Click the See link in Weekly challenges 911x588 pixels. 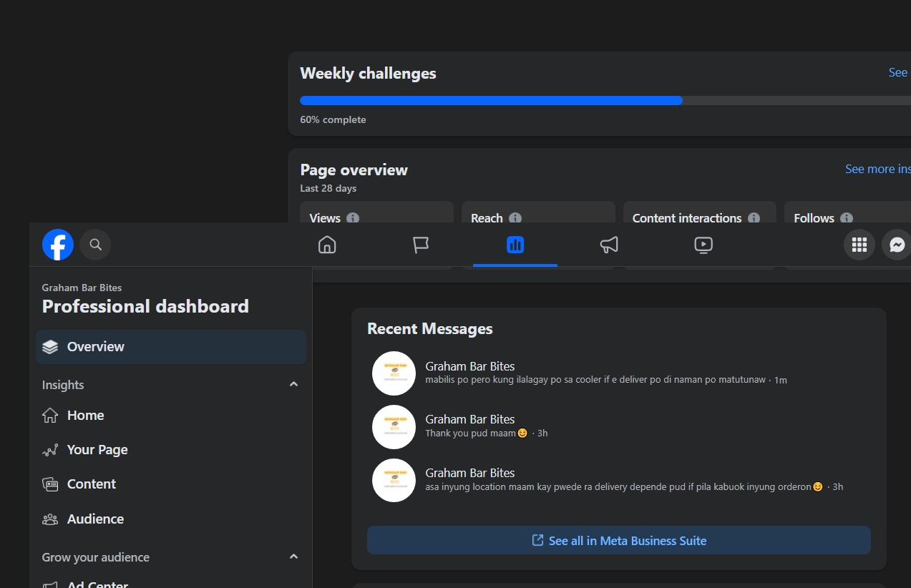pyautogui.click(x=898, y=72)
